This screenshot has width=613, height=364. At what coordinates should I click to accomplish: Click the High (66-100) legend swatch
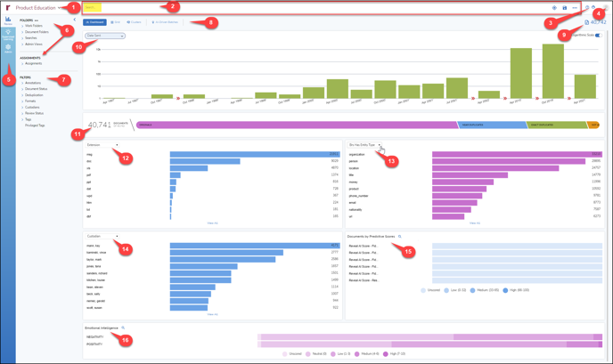pos(505,290)
